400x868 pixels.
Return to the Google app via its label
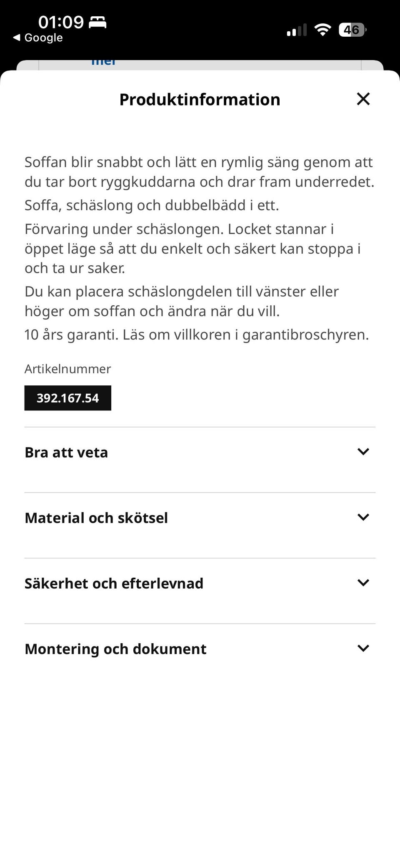(43, 38)
